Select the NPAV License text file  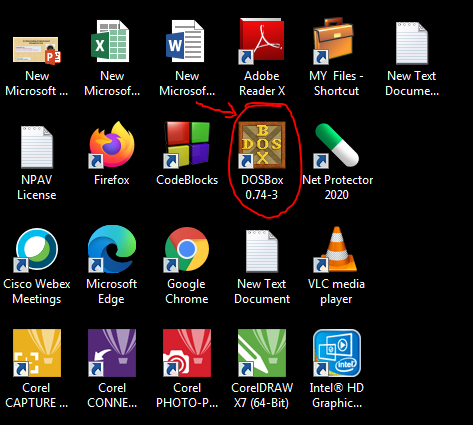[37, 147]
